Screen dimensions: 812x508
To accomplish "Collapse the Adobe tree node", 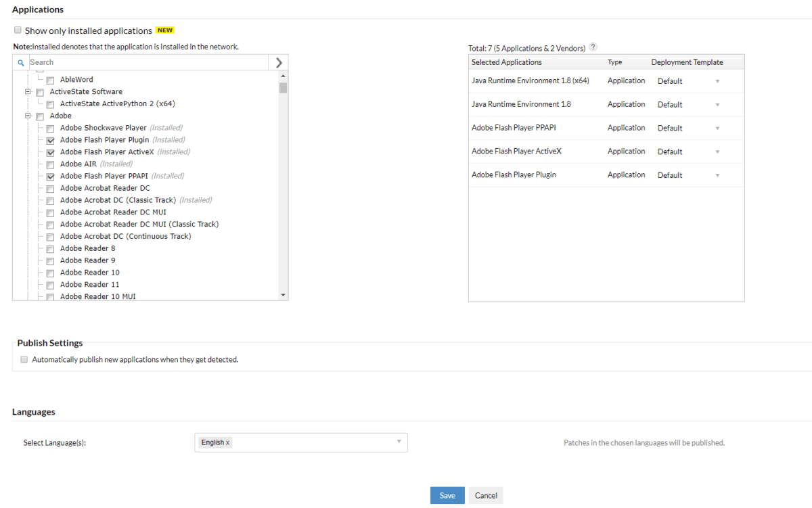I will (28, 116).
